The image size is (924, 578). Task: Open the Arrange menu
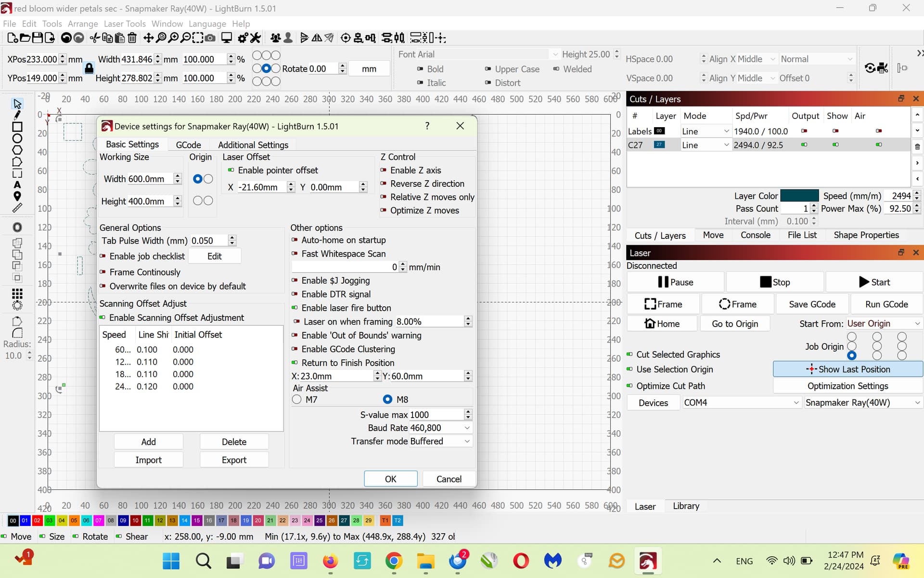coord(83,24)
